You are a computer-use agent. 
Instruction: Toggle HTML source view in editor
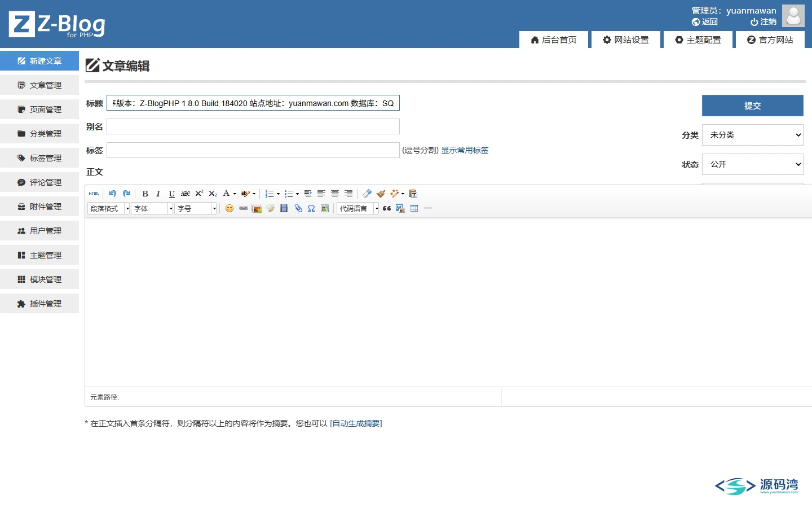(94, 194)
